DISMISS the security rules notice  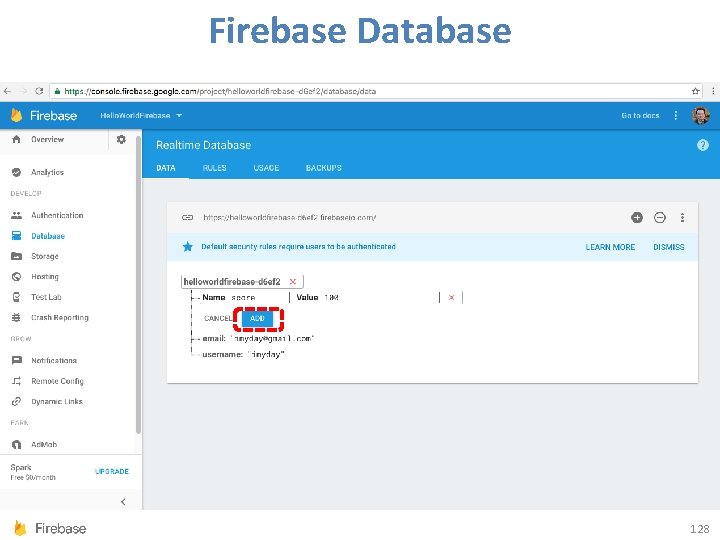[669, 247]
